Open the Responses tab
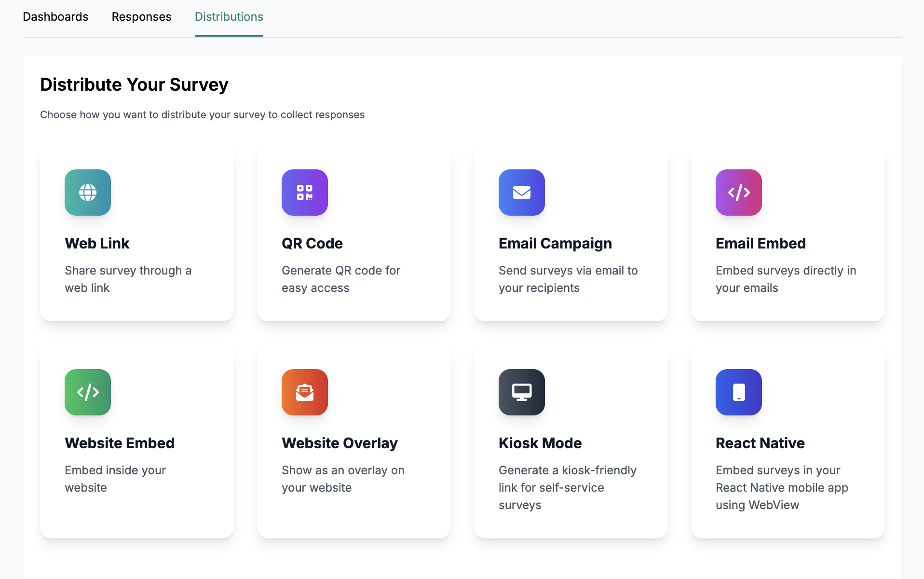This screenshot has width=924, height=579. tap(141, 17)
